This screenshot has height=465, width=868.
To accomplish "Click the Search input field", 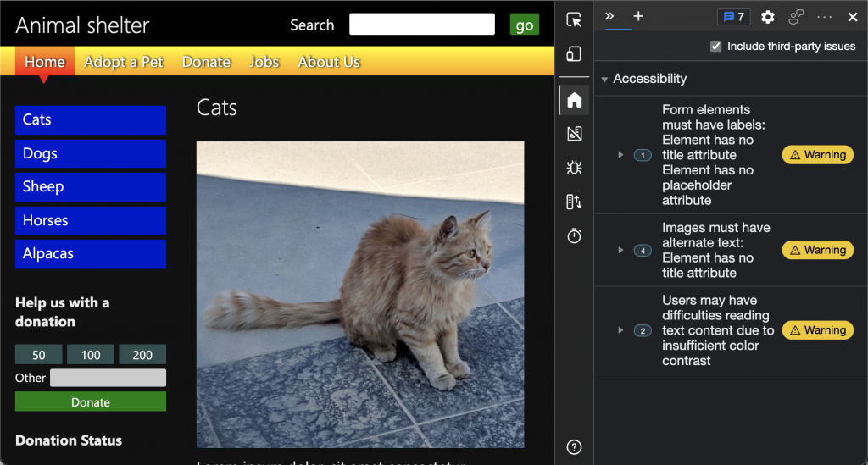I will pos(422,25).
